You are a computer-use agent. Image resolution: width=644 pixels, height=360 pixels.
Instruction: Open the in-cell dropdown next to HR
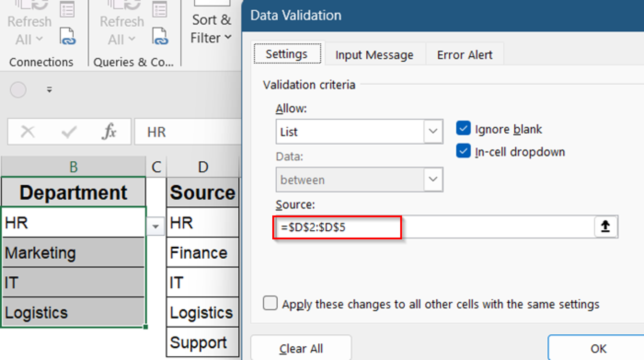156,226
